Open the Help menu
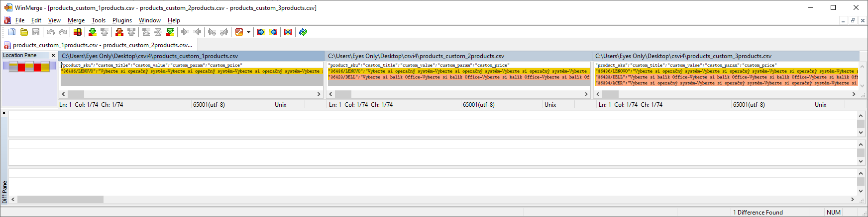Viewport: 868px width, 217px height. [x=174, y=20]
